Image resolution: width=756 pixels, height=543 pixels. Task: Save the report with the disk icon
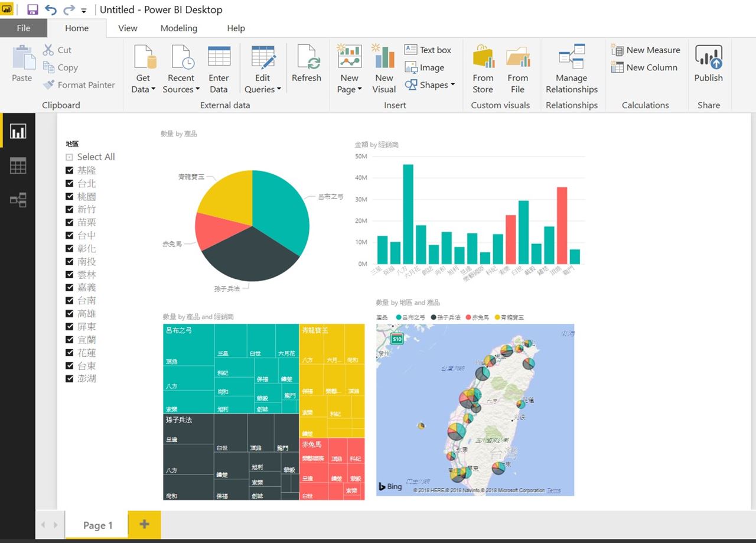point(32,10)
